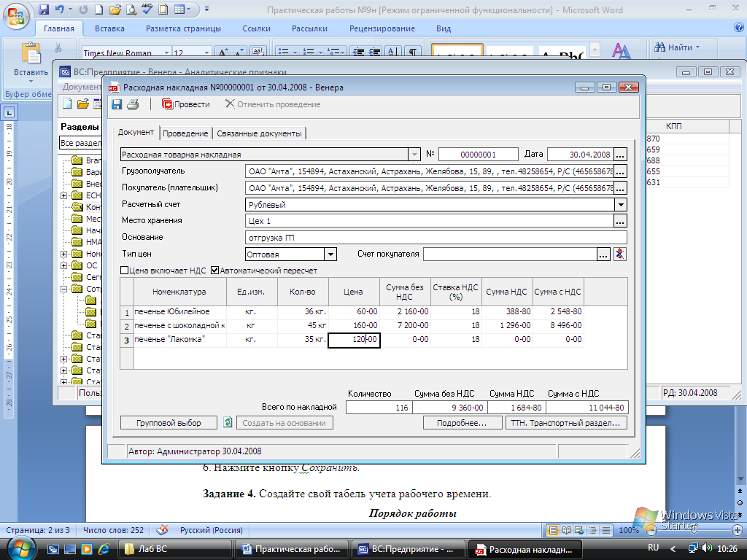Refresh via green icon next to Групповой выбор

pos(228,422)
